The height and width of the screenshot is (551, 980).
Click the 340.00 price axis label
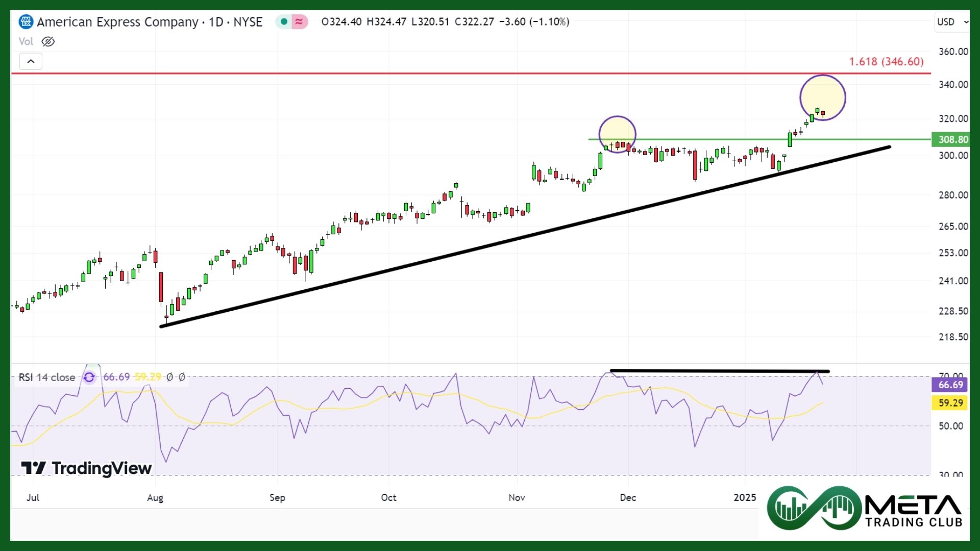tap(953, 85)
